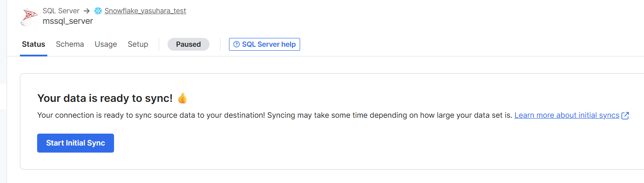Click the thumbs up emoji in heading
This screenshot has width=644, height=183.
[x=182, y=98]
